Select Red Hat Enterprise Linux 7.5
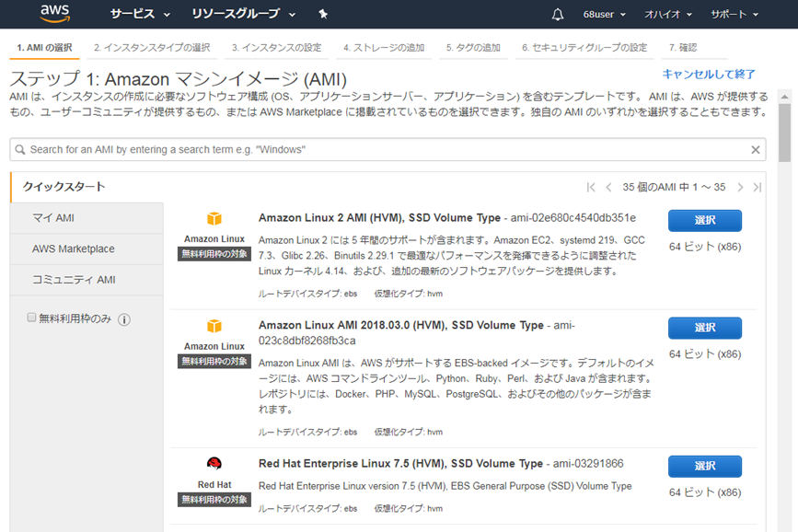Screen dimensions: 798x532 point(704,467)
